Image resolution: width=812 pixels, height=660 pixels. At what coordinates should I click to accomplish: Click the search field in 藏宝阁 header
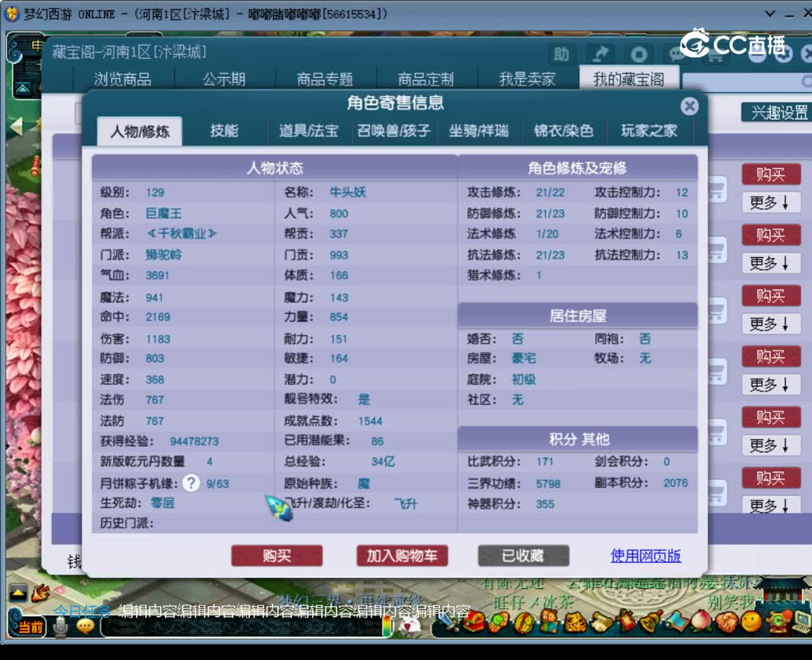(745, 81)
